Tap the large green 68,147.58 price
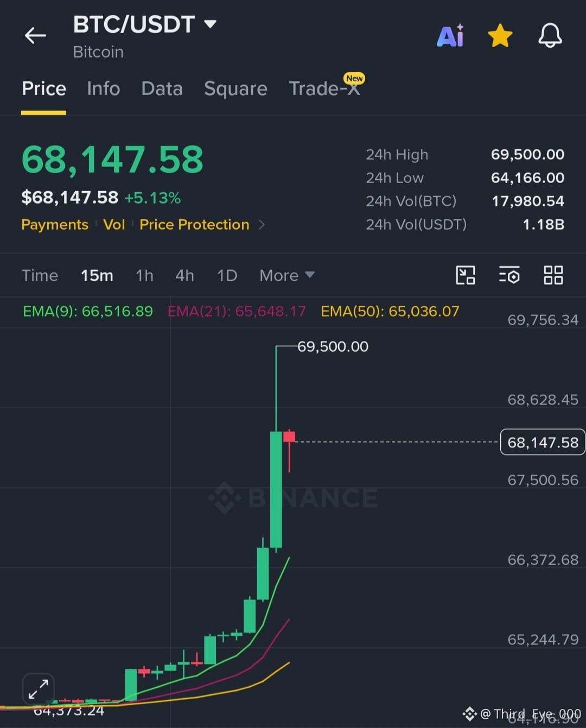Image resolution: width=586 pixels, height=728 pixels. [112, 160]
